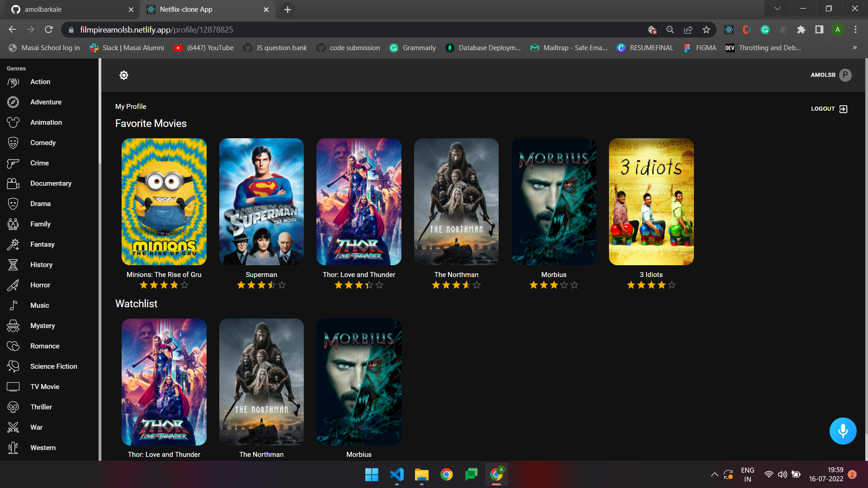The height and width of the screenshot is (488, 868).
Task: Expand the hidden bookmarks with the double-chevron
Action: tap(854, 47)
